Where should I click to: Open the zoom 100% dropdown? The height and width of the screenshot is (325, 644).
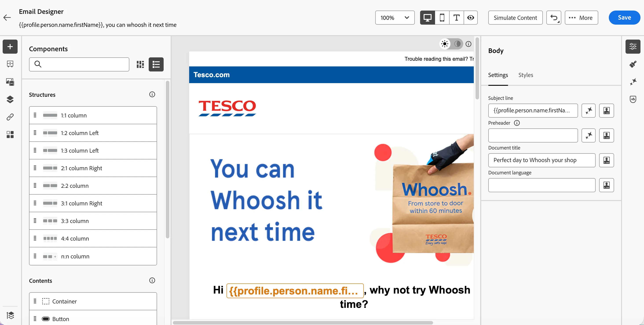coord(395,18)
